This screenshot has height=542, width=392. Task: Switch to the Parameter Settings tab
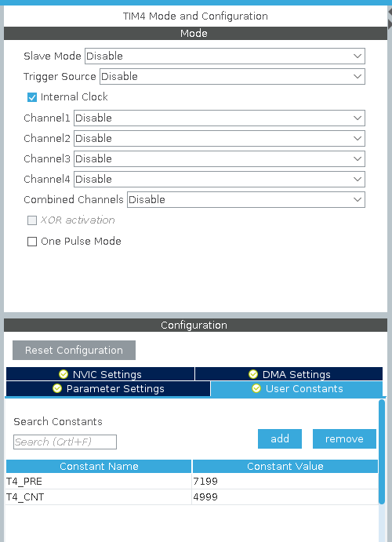click(x=108, y=388)
